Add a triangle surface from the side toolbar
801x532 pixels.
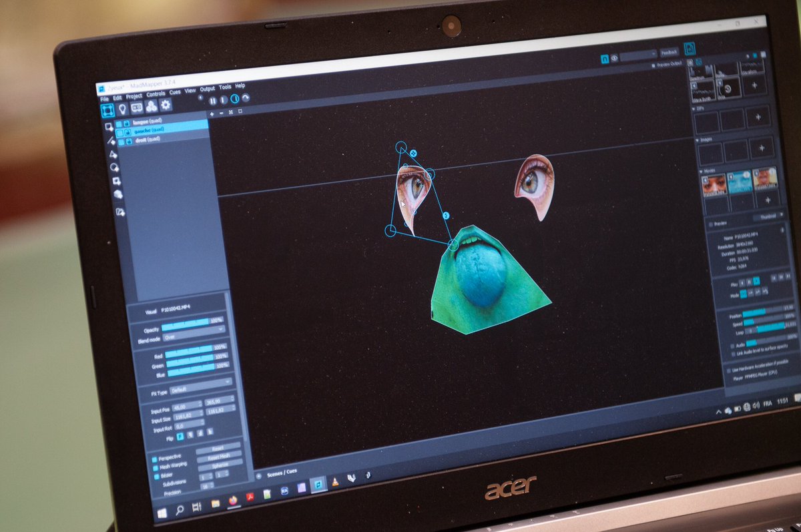113,154
